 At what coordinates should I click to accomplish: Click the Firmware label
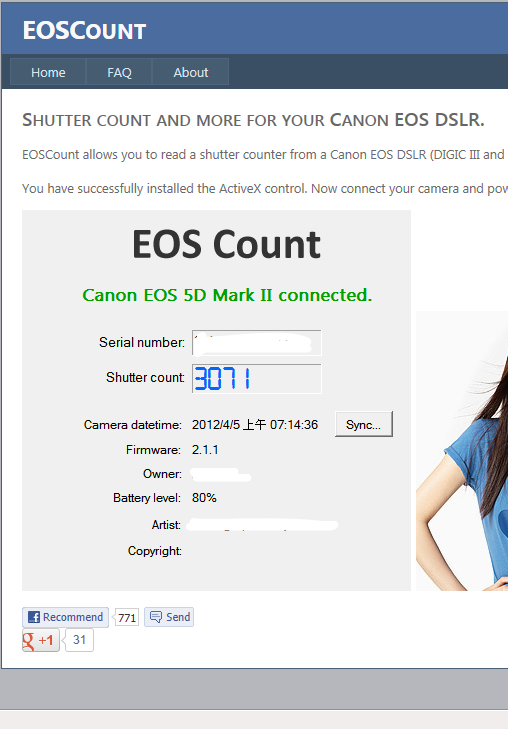coord(153,450)
